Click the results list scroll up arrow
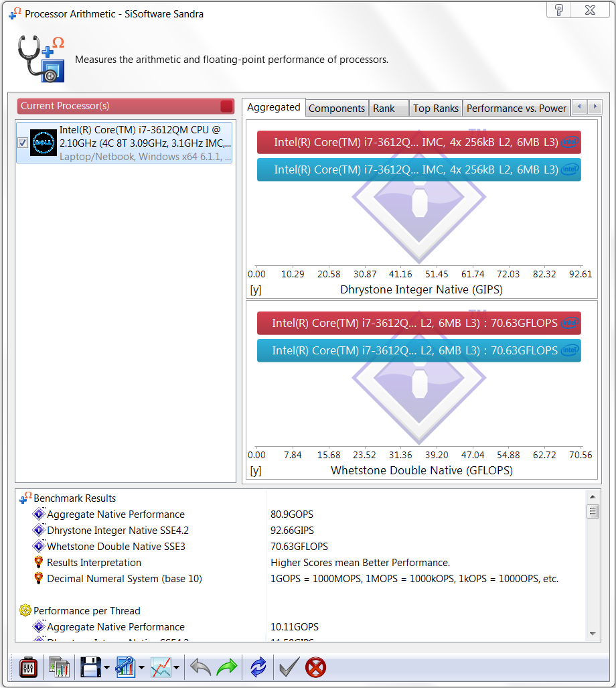Image resolution: width=616 pixels, height=688 pixels. point(593,496)
